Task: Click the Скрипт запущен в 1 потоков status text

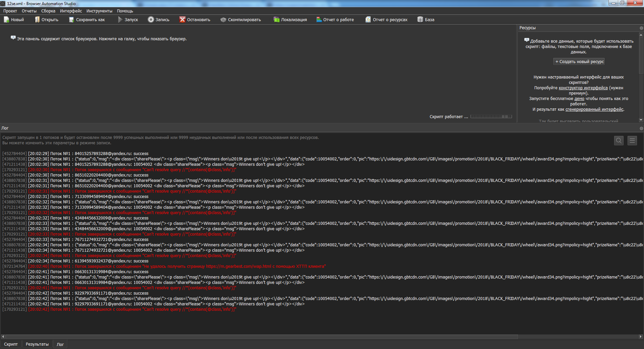Action: click(x=161, y=138)
